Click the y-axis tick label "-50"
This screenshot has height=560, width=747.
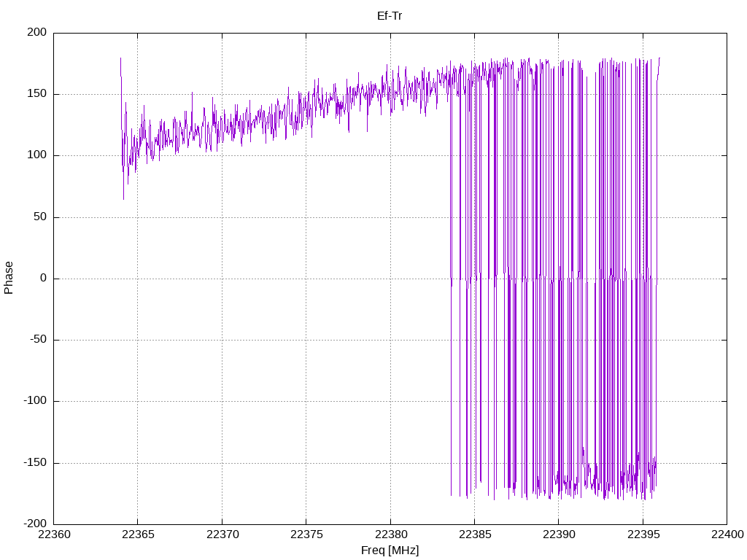tap(39, 340)
